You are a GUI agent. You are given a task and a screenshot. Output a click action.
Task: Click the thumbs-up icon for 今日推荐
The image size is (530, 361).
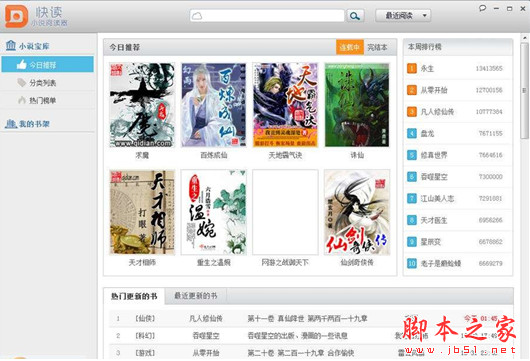(x=22, y=64)
